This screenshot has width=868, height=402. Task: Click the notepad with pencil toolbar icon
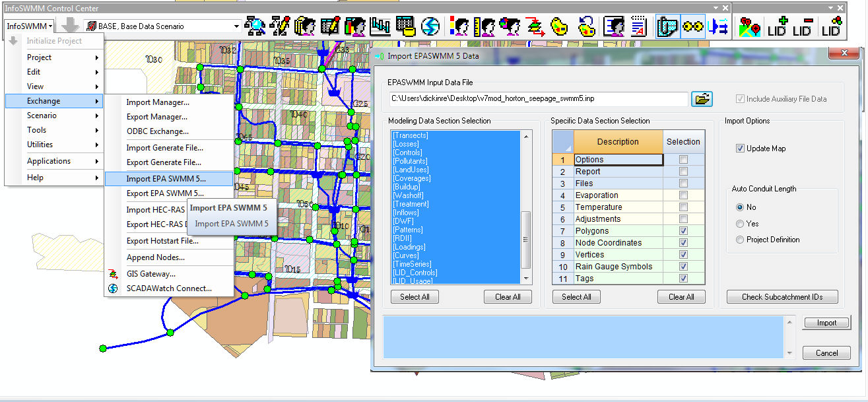[330, 26]
